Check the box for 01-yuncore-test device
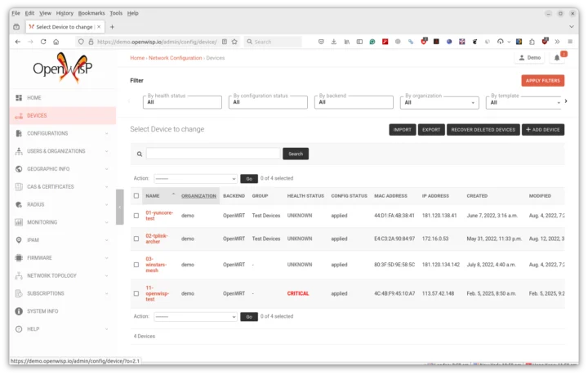Viewport: 588px width, 375px height. click(136, 216)
